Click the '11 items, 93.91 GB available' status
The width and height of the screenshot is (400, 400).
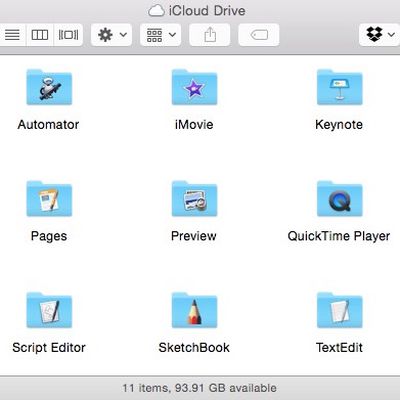(199, 388)
